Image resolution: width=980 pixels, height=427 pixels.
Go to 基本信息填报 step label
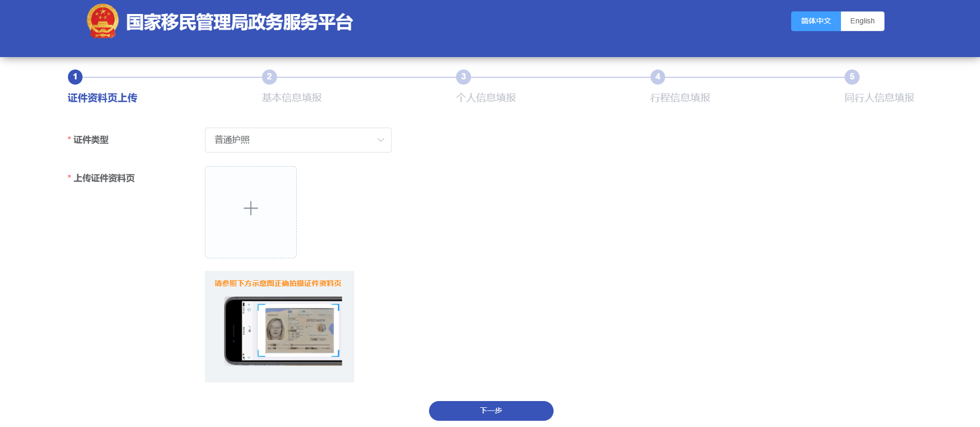pos(292,98)
